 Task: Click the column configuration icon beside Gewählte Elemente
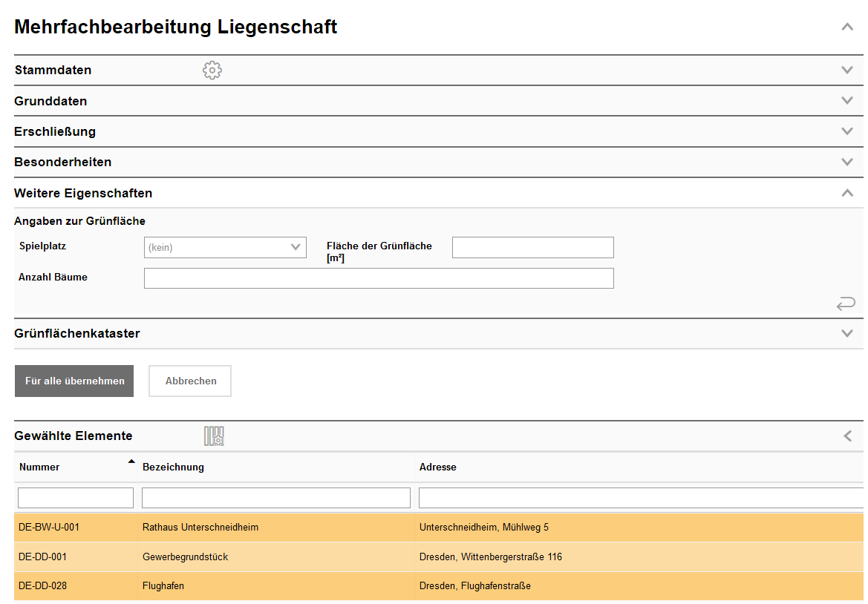(214, 436)
